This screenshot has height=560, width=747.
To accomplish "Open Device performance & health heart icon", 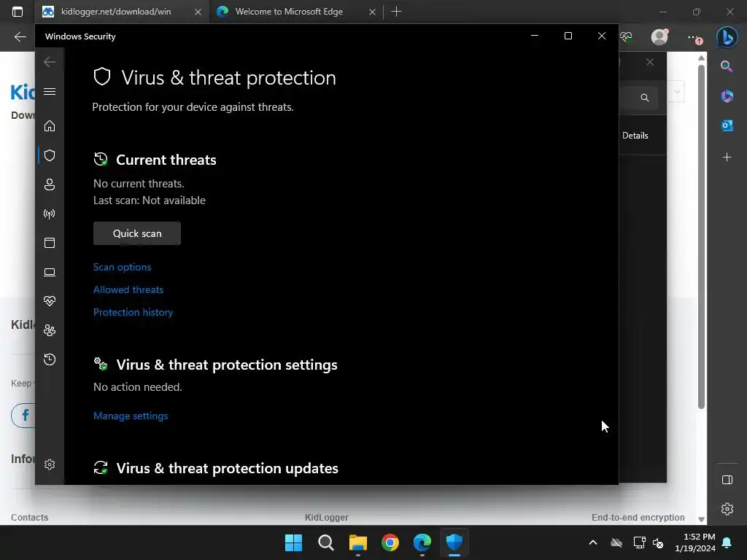I will (x=50, y=301).
